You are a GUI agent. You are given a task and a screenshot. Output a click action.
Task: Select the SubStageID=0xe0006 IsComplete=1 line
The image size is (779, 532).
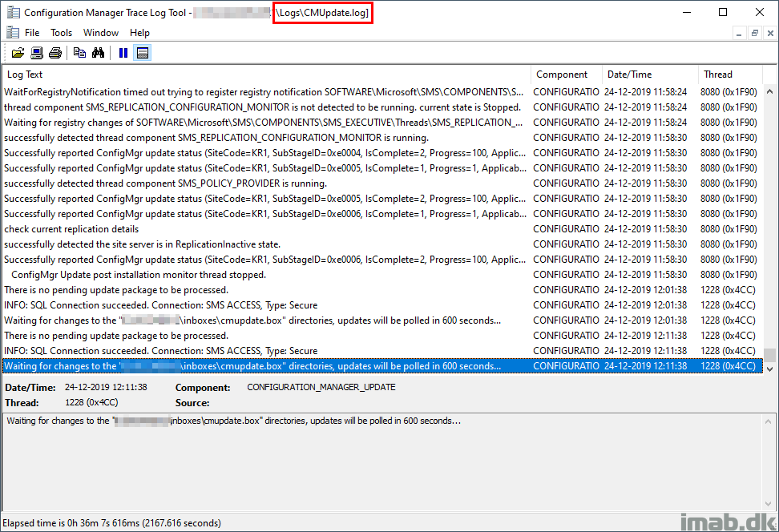click(382, 214)
